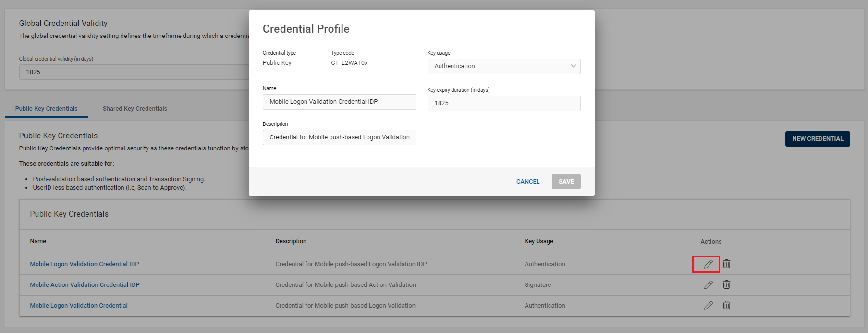
Task: Click pencil icon for Mobile Action Validation
Action: point(708,285)
